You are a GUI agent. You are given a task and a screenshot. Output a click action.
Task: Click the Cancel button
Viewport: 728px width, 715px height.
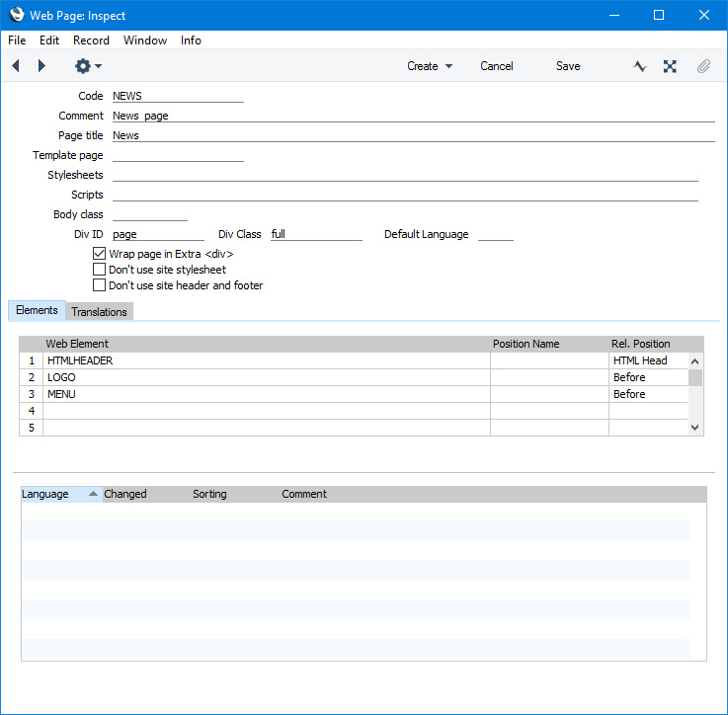[497, 66]
